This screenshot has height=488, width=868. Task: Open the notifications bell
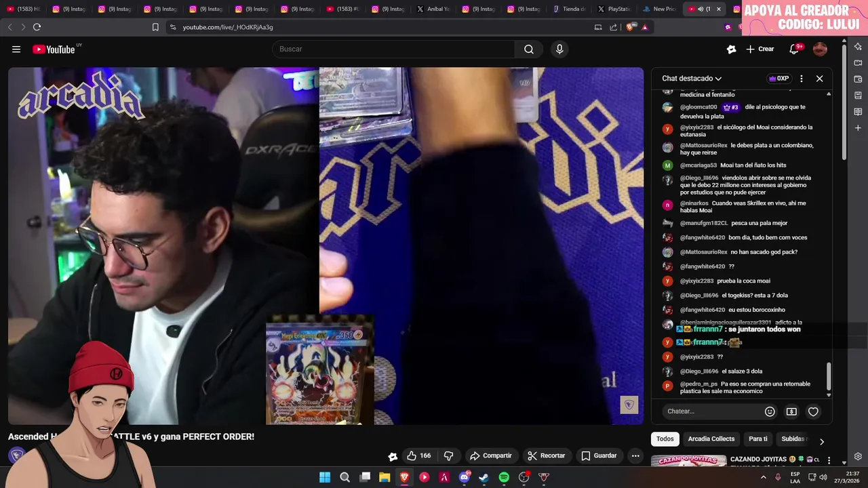[794, 49]
